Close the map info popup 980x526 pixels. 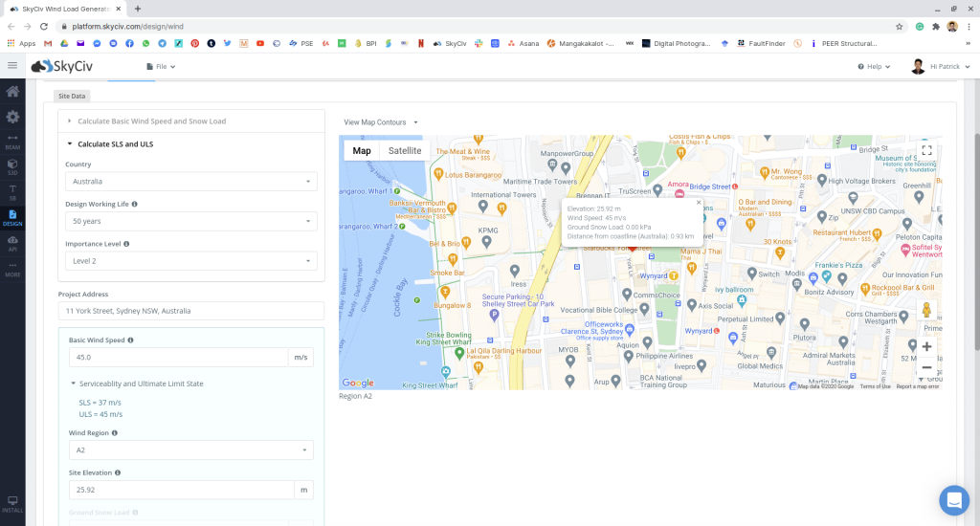click(x=699, y=203)
